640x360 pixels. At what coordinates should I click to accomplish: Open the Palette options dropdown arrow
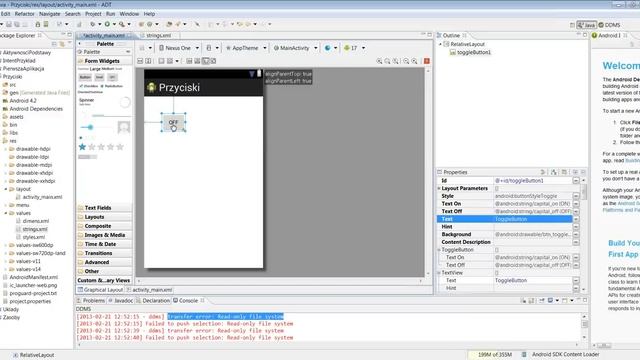coord(128,52)
